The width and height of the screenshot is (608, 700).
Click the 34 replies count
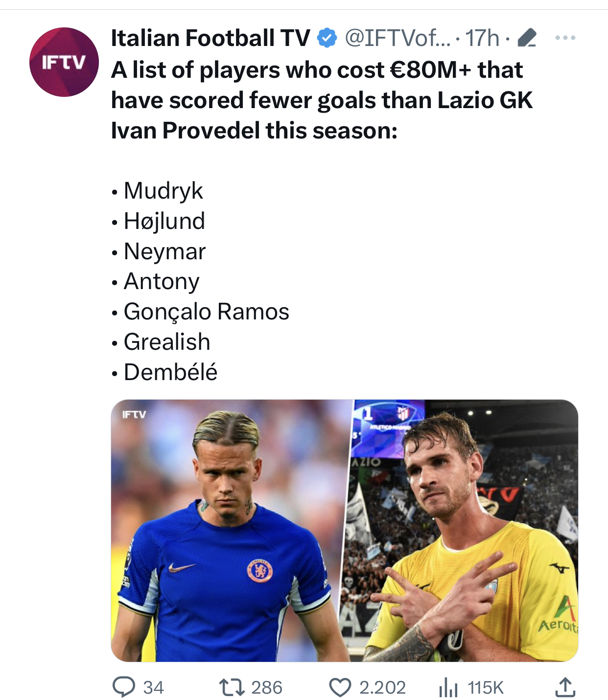(153, 687)
